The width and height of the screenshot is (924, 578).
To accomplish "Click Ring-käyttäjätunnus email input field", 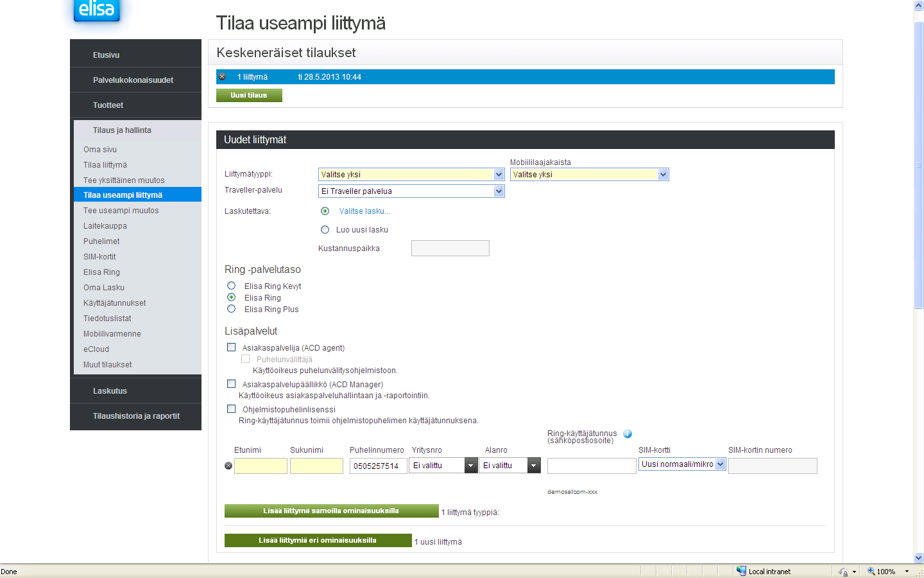I will 592,466.
